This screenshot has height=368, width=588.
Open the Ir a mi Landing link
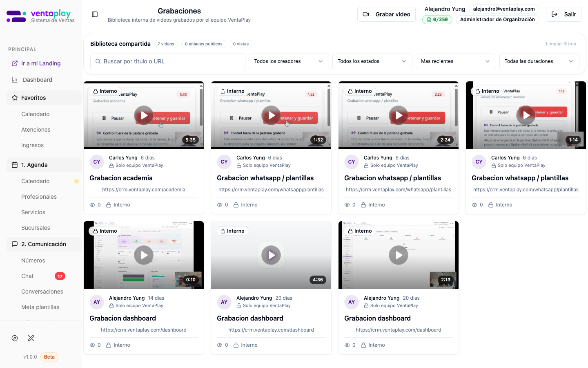pos(41,63)
